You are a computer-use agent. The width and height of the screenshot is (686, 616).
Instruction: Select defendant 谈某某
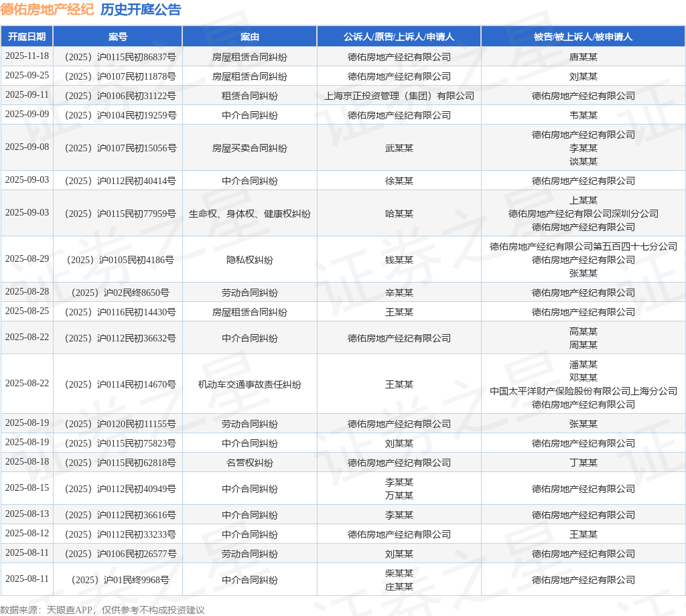[x=584, y=161]
